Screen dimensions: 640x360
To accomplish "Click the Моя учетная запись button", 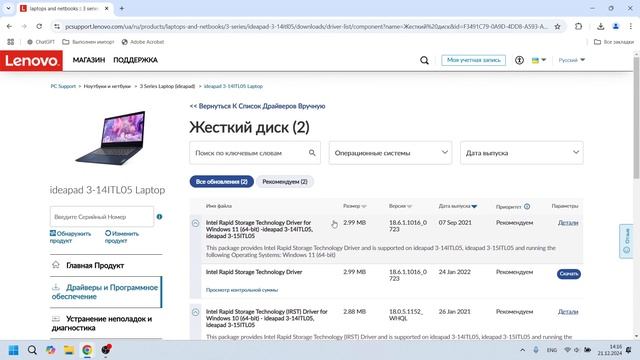I will point(473,60).
